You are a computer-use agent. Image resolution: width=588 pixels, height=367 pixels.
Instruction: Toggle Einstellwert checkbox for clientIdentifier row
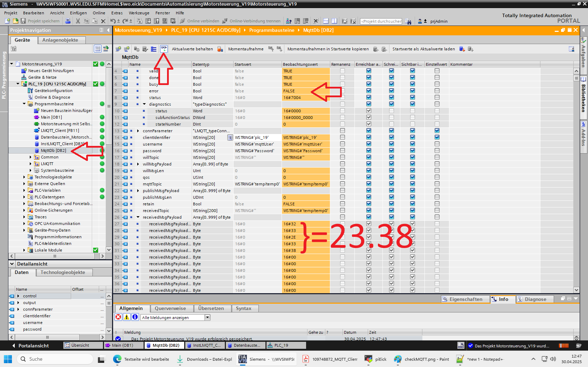[437, 137]
